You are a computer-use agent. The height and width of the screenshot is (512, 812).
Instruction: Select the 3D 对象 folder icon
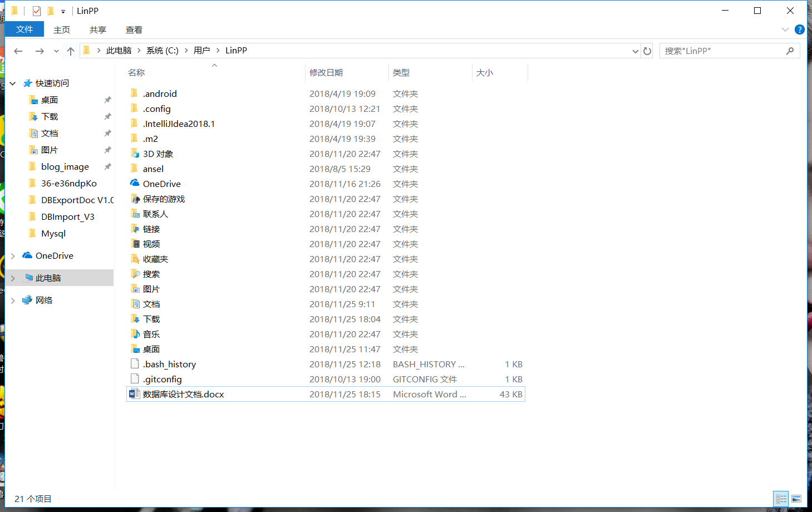coord(135,153)
